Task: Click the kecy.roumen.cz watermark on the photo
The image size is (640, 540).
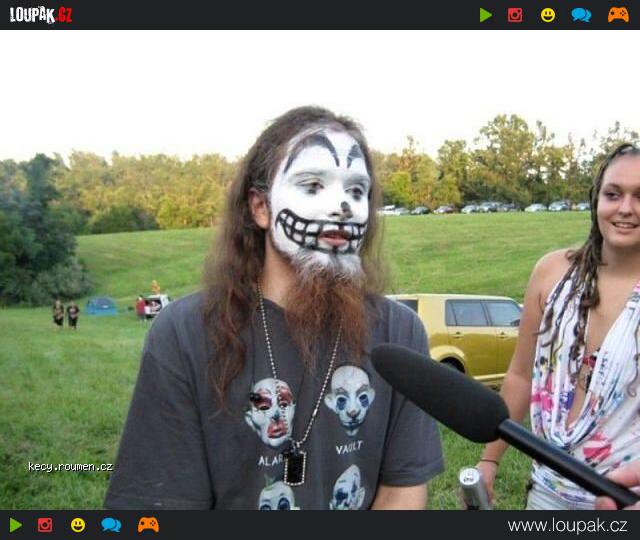Action: coord(70,467)
